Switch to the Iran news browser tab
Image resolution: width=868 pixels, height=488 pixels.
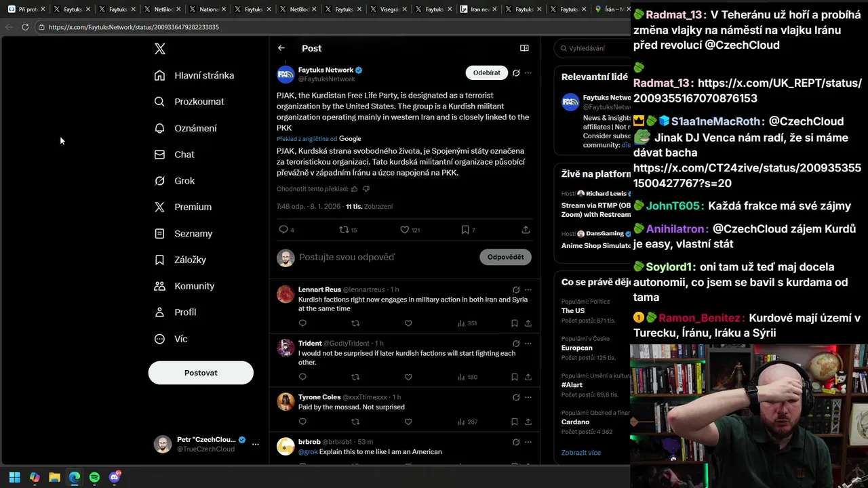click(x=479, y=9)
